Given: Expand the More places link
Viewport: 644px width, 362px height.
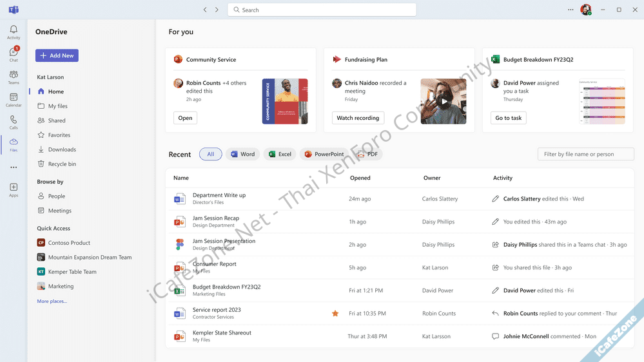Looking at the screenshot, I should (x=52, y=301).
